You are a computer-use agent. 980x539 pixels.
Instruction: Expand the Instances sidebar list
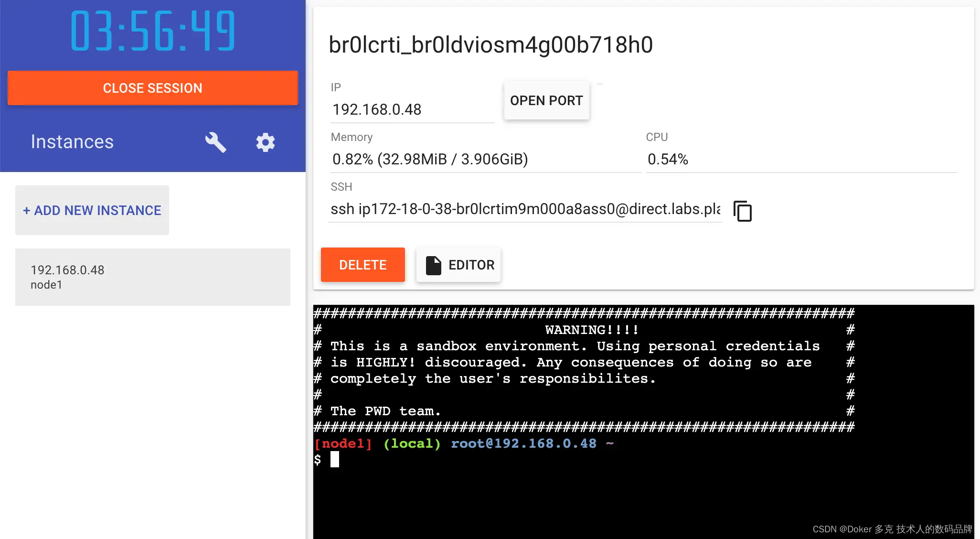click(x=72, y=141)
